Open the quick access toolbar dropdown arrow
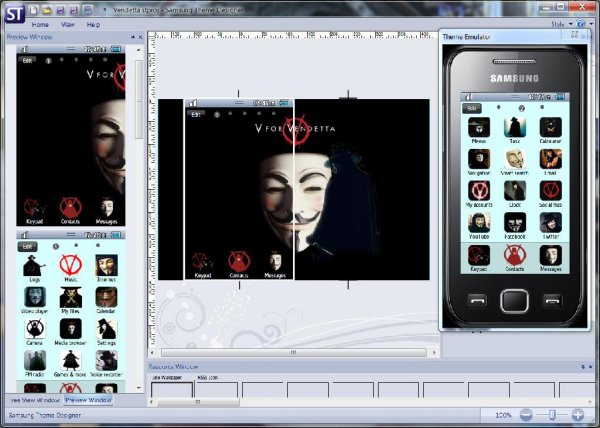The height and width of the screenshot is (428, 600). (105, 10)
